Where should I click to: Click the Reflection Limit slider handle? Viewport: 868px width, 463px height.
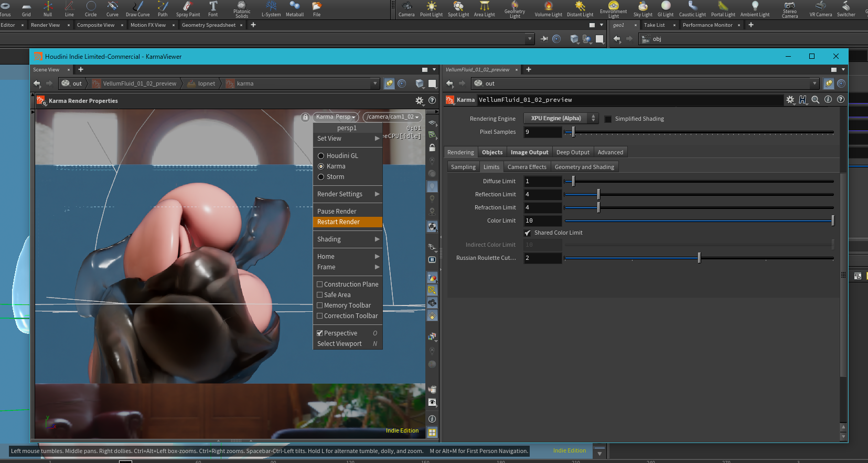pos(598,195)
